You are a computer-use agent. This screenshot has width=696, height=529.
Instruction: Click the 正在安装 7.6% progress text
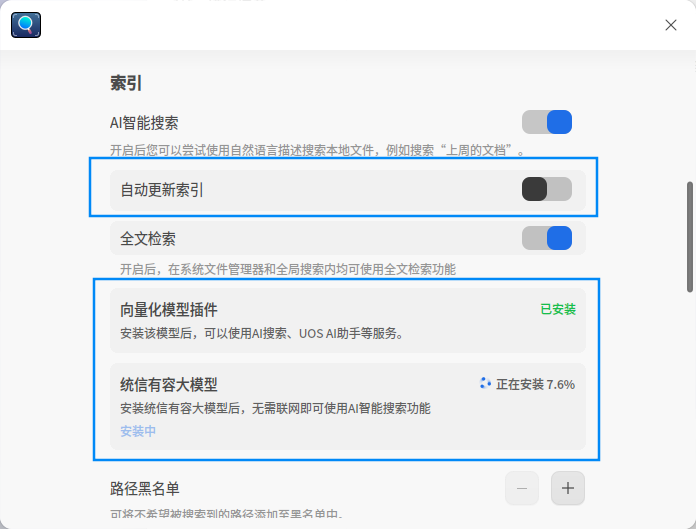[x=535, y=384]
